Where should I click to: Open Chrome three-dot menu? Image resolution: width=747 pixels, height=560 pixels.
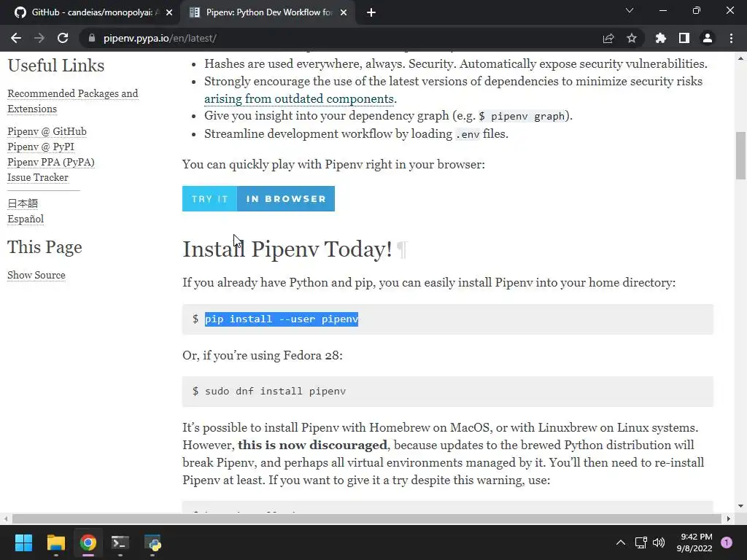pyautogui.click(x=731, y=38)
